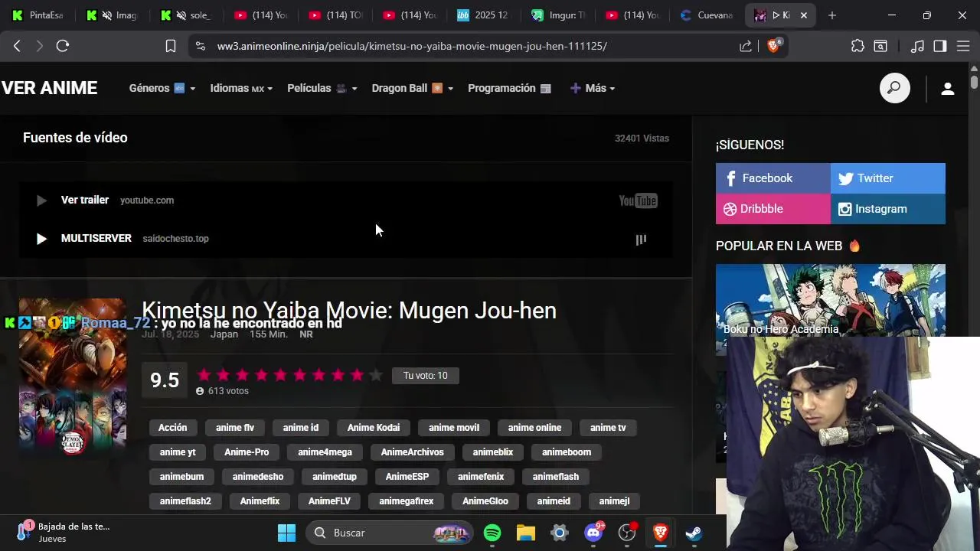Open the Brave hamburger menu
980x551 pixels.
[x=962, y=46]
